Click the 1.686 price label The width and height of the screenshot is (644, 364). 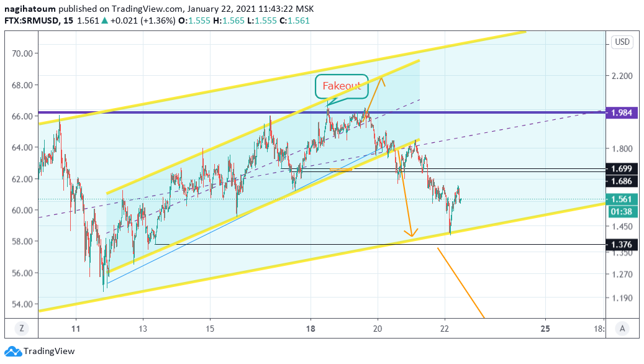click(622, 181)
